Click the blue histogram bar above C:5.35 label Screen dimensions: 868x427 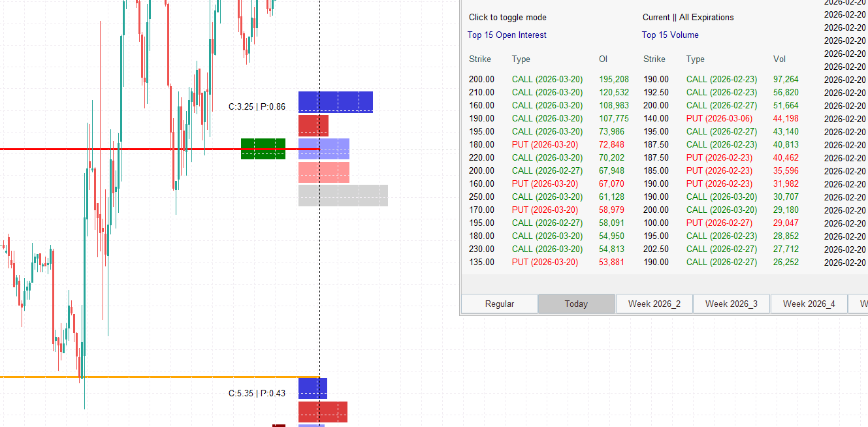pos(312,388)
